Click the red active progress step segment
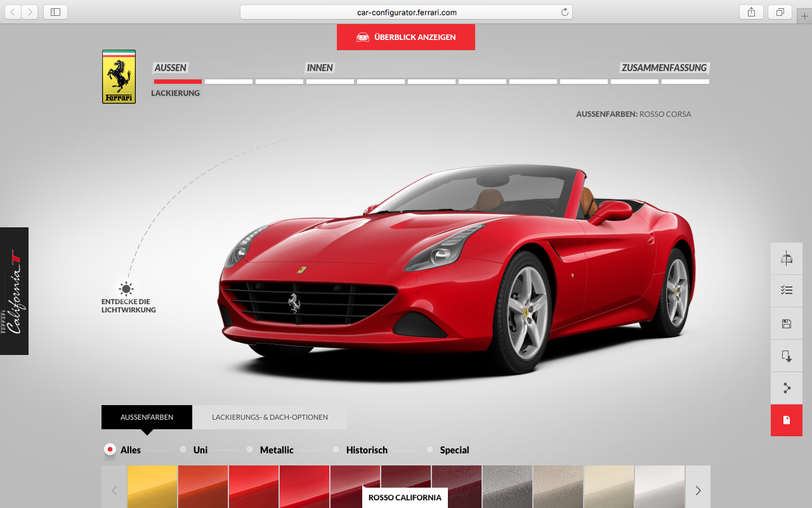This screenshot has width=812, height=508. point(178,81)
